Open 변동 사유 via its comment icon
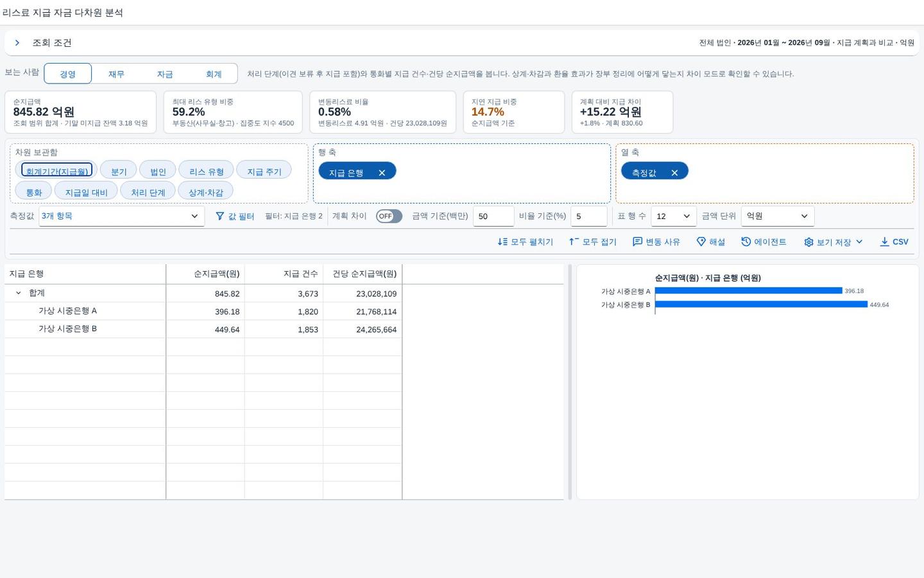The width and height of the screenshot is (924, 578). tap(637, 241)
